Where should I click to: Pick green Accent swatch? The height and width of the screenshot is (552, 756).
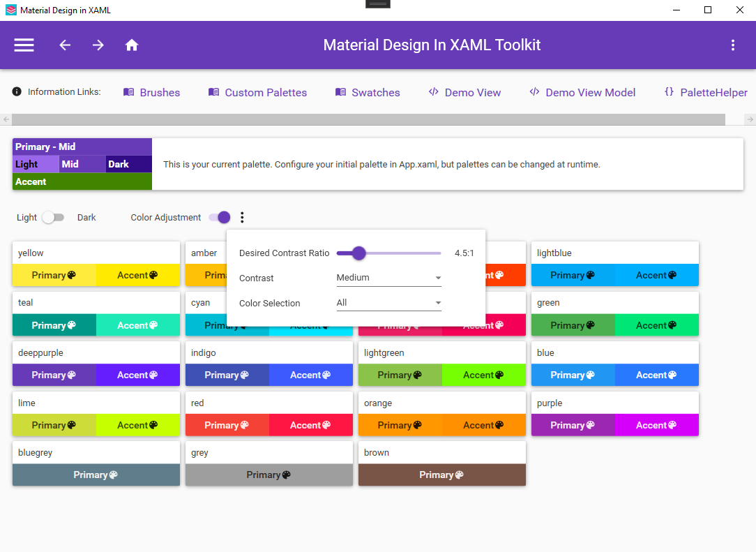657,325
